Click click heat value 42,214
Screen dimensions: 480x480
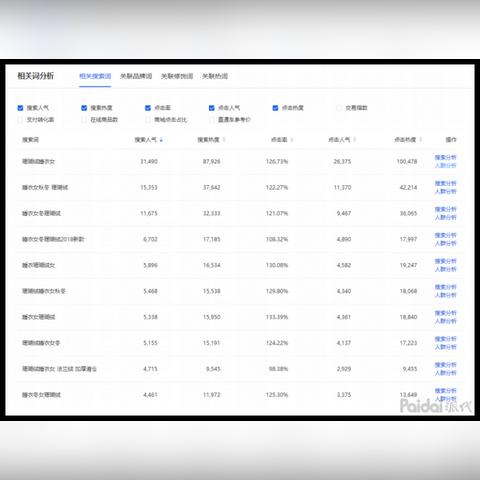(x=408, y=188)
